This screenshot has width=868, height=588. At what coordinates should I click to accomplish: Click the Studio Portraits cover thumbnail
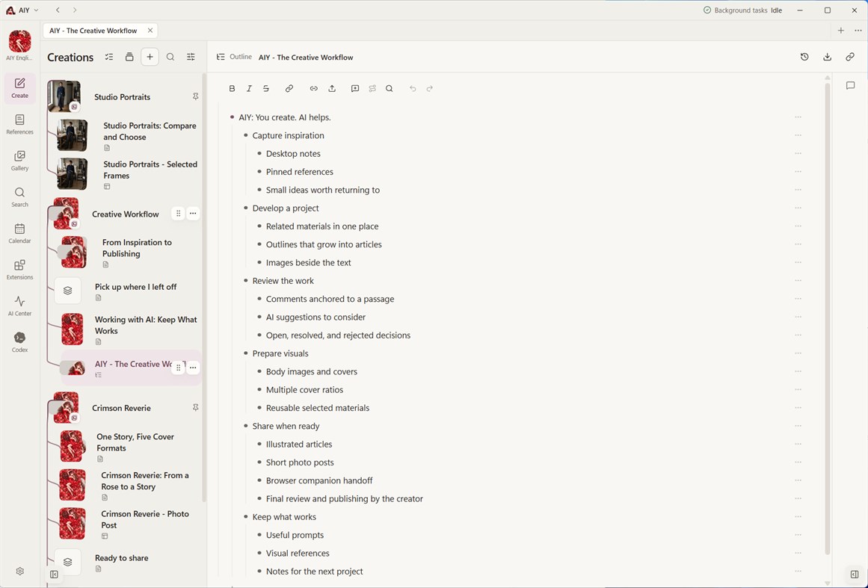pos(64,96)
